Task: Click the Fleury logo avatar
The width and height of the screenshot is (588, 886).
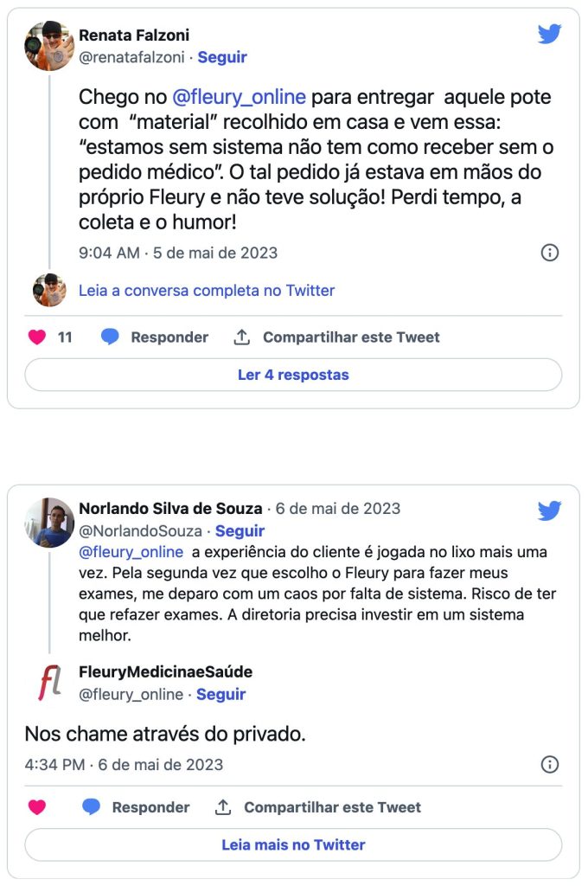Action: 48,683
